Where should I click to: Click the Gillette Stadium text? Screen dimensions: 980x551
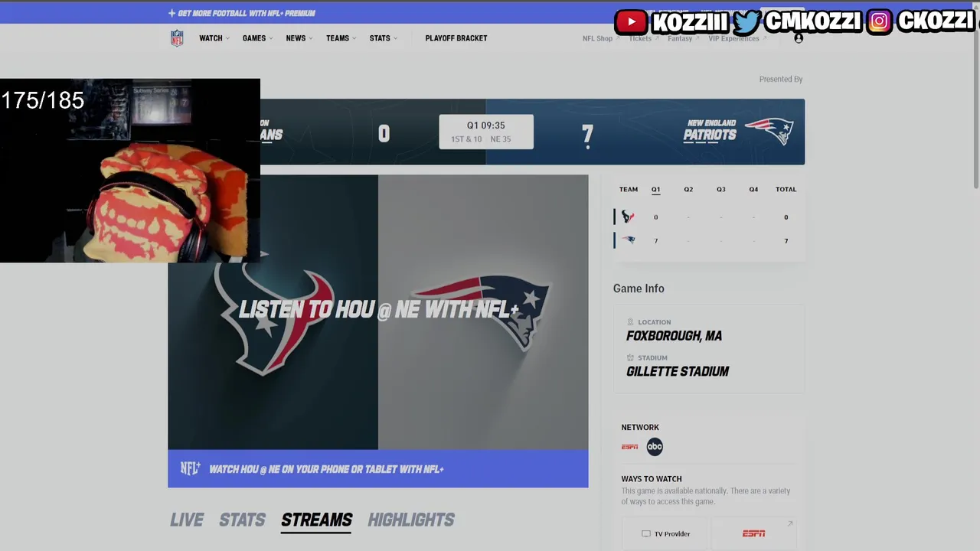point(678,371)
